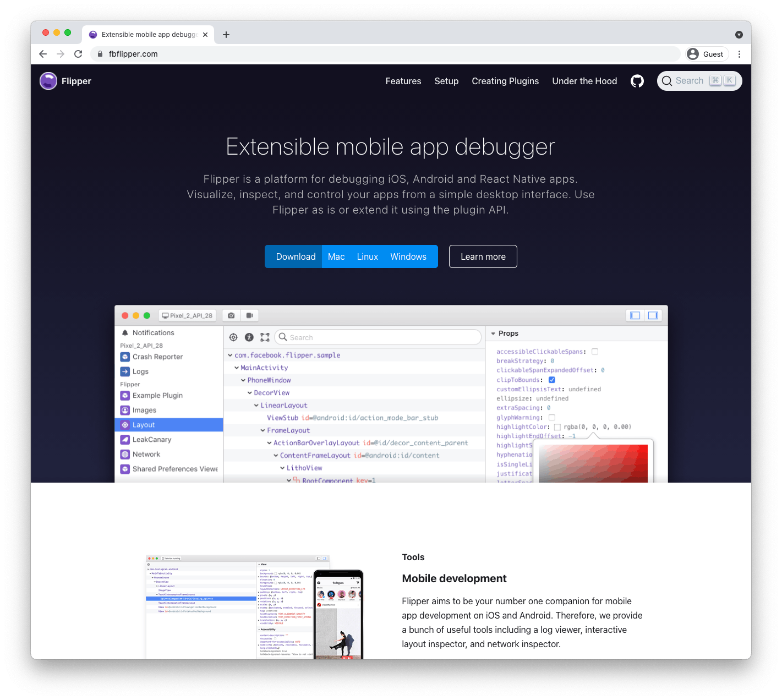This screenshot has width=782, height=700.
Task: Collapse the PhoneWindow tree node
Action: click(x=243, y=380)
